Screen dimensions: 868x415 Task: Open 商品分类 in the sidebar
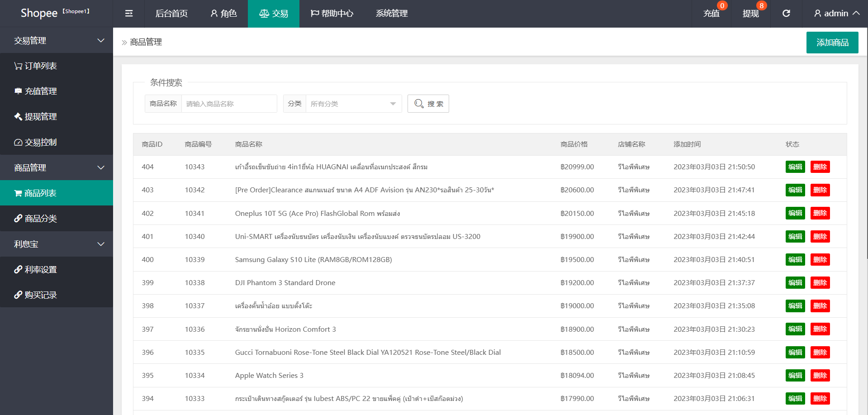(57, 219)
